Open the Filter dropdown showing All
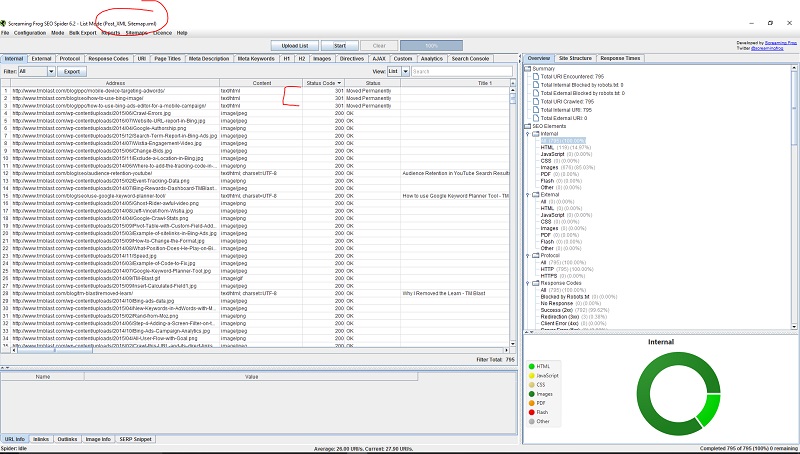This screenshot has height=454, width=800. coord(36,71)
